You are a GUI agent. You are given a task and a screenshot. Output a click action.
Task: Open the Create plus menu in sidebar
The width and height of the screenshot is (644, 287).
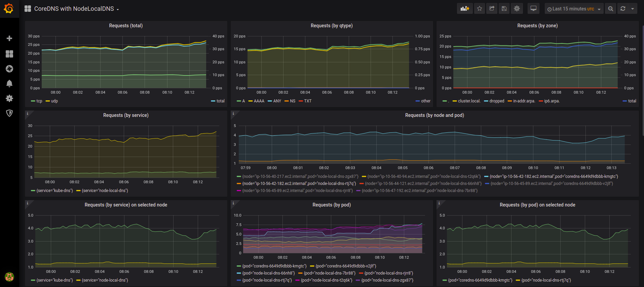tap(9, 38)
